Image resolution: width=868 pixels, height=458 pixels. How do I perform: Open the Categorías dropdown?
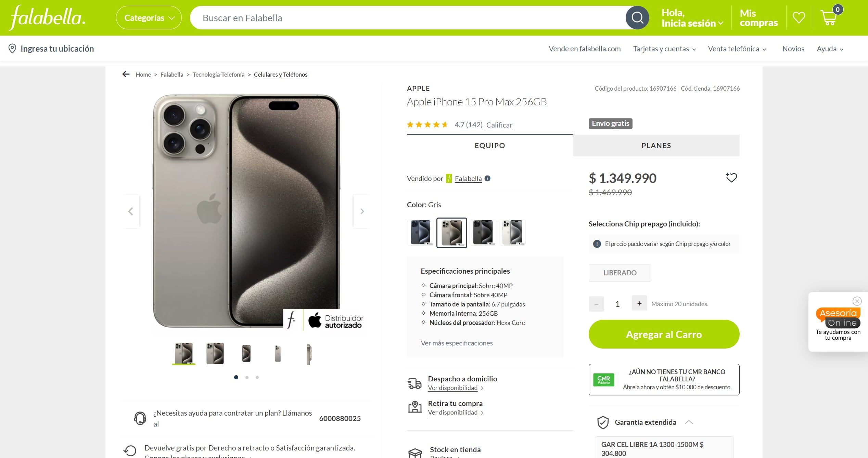148,17
